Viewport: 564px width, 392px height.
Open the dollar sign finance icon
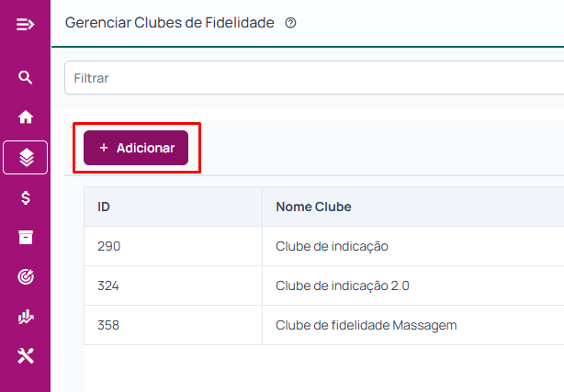tap(26, 197)
